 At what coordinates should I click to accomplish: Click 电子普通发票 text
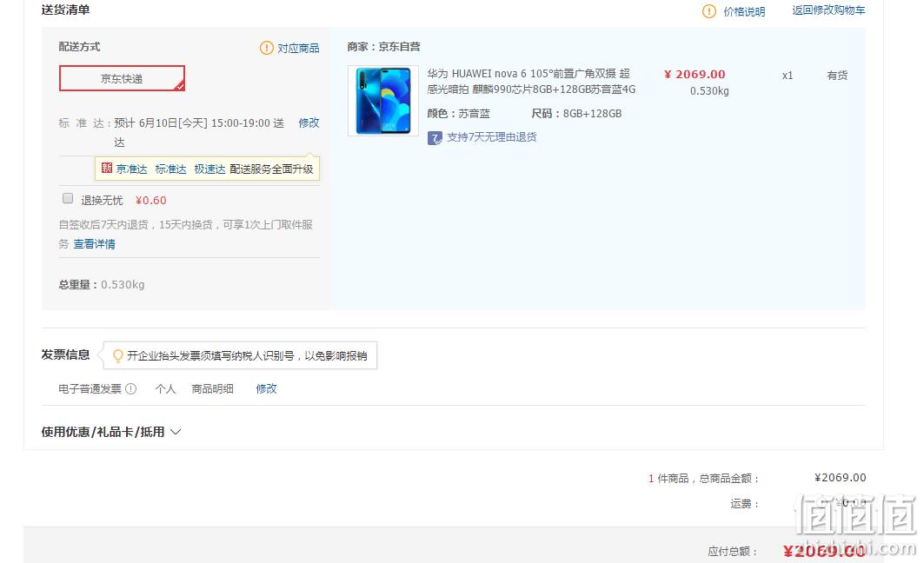click(90, 388)
